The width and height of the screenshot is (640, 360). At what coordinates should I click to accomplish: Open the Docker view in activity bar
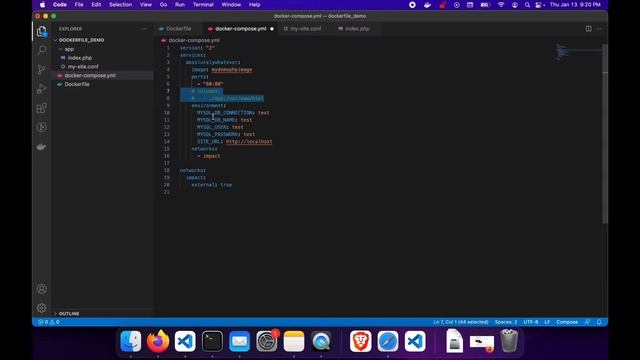click(x=42, y=147)
